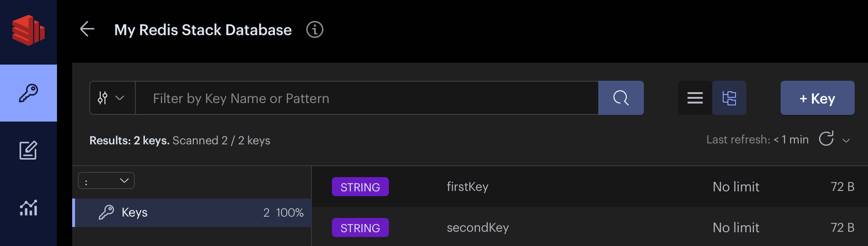Open the Workbench edit icon in sidebar
Screen dimensions: 868x246
[28, 151]
